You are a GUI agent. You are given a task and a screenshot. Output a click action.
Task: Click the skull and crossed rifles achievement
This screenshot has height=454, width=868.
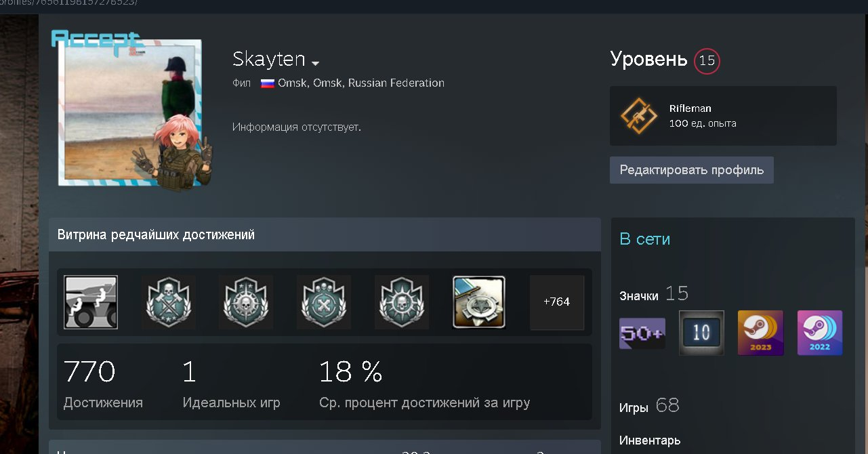169,302
